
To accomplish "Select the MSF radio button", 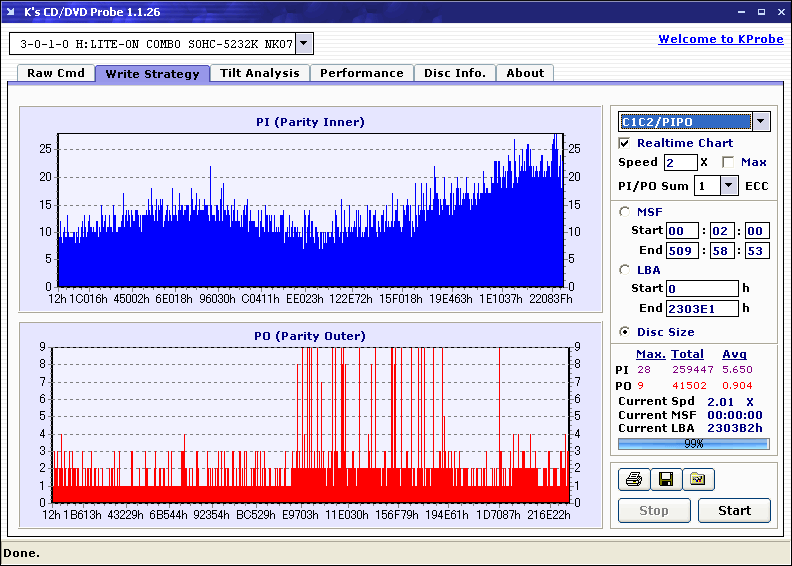I will 625,211.
